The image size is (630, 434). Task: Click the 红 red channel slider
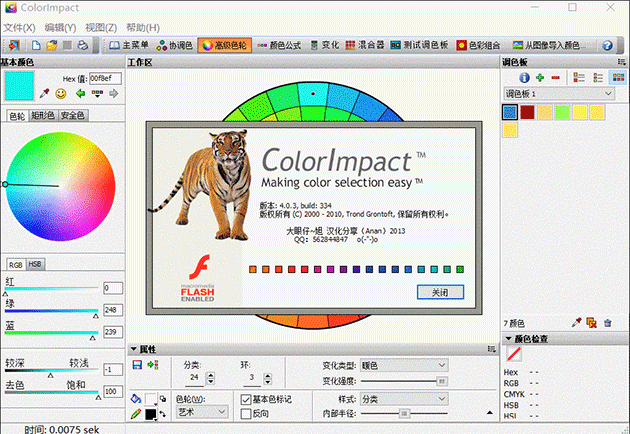[51, 288]
